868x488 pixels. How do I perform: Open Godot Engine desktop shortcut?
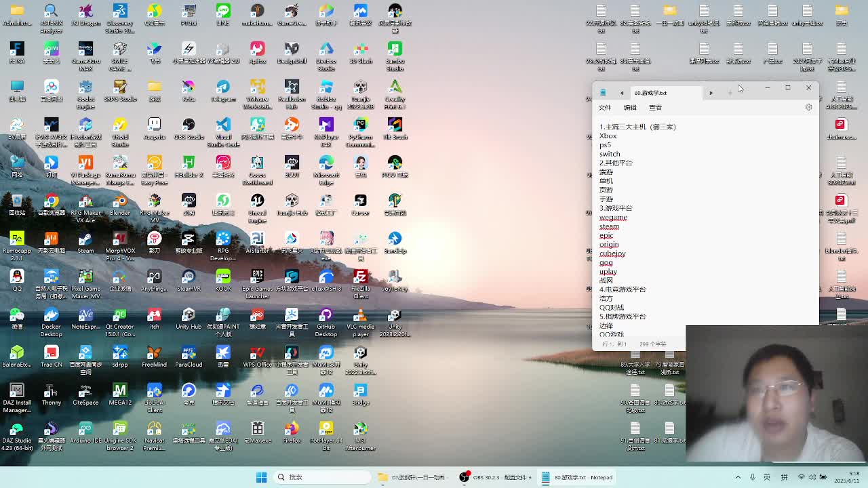pos(85,94)
